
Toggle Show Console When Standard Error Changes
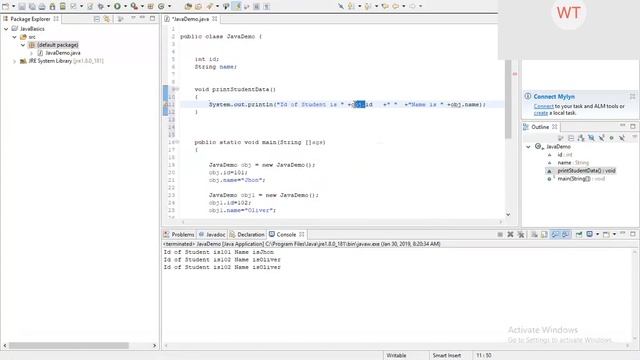pos(565,234)
